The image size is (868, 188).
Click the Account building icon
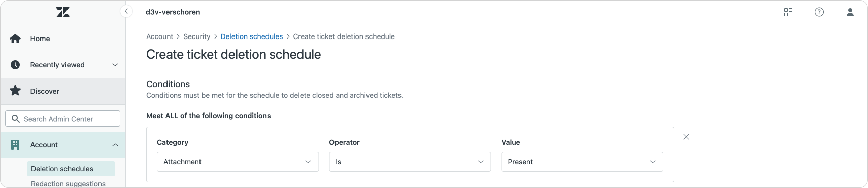click(x=15, y=145)
